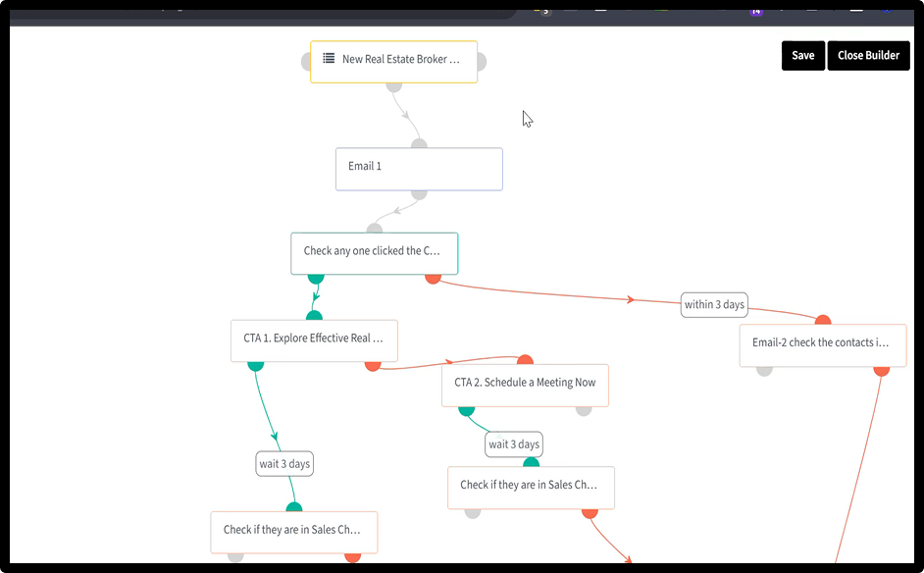
Task: Click the 'within 3 days' connection label
Action: pos(714,305)
